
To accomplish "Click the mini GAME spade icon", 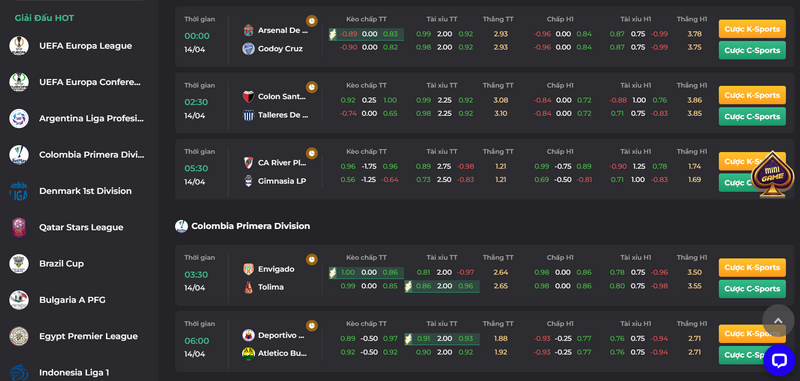I will coord(772,174).
